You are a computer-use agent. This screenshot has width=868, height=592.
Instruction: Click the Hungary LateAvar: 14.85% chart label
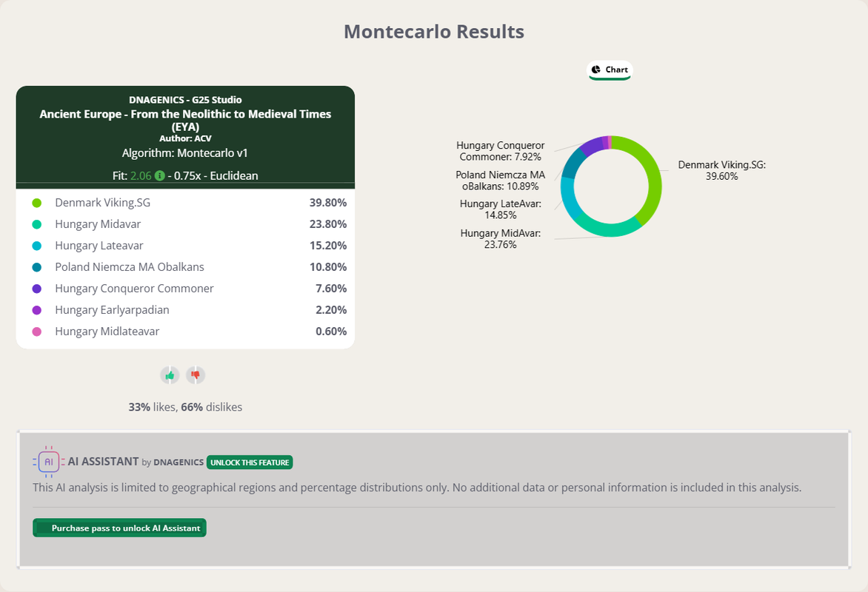[501, 209]
